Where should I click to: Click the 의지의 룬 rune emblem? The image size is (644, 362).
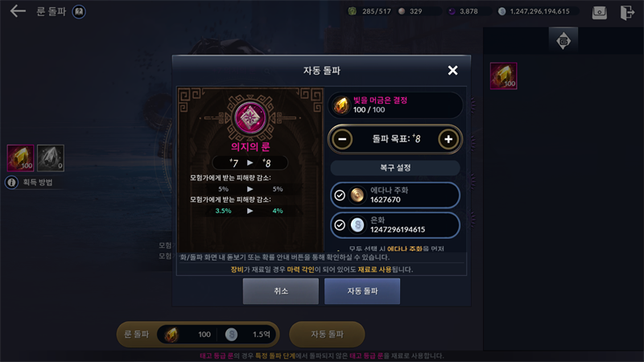[x=250, y=117]
